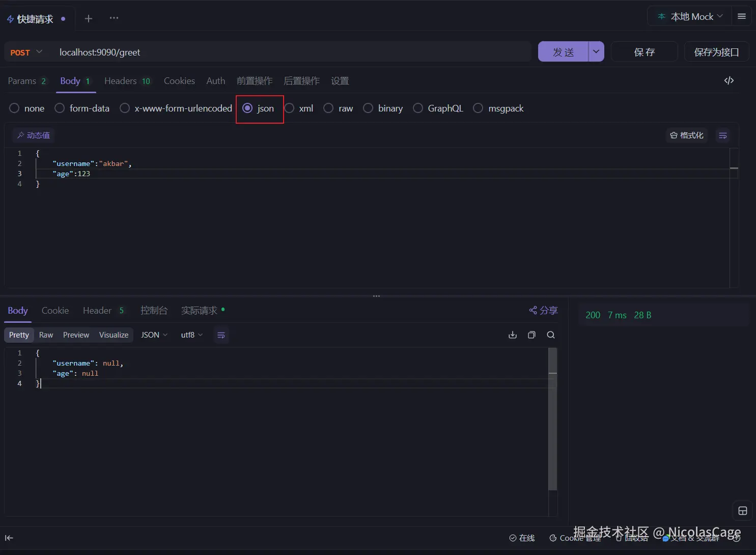Select the json body type

(x=258, y=108)
